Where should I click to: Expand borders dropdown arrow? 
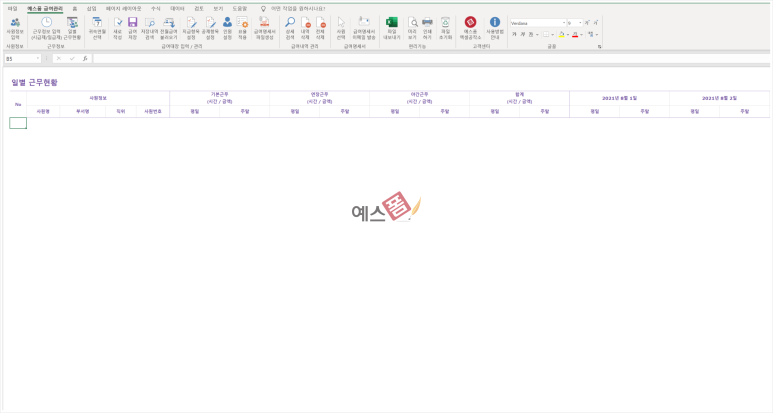552,34
